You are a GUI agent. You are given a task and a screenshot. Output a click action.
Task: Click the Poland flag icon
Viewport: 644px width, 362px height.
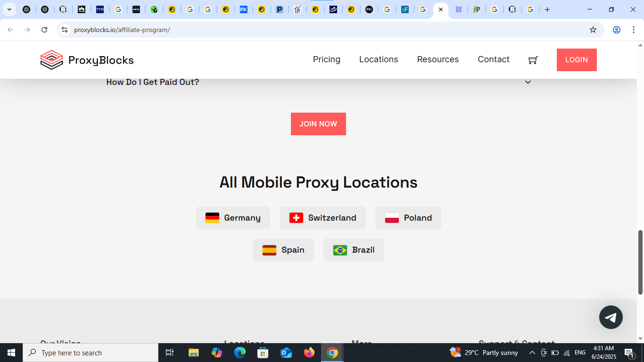[392, 218]
